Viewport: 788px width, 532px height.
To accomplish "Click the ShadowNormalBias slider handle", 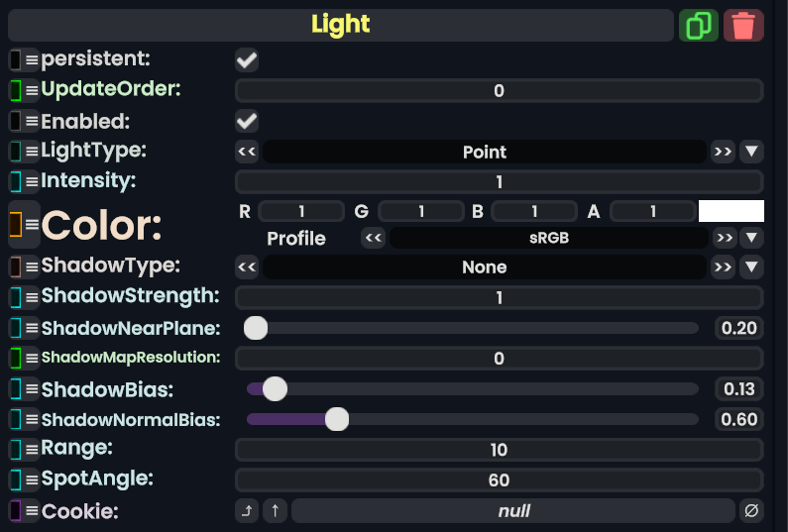I will pyautogui.click(x=337, y=419).
